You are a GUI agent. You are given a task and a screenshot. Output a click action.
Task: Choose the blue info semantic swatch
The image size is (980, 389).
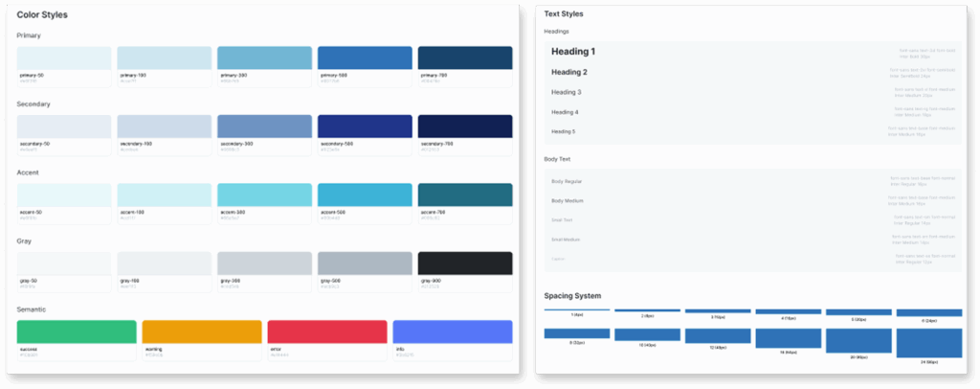[452, 332]
